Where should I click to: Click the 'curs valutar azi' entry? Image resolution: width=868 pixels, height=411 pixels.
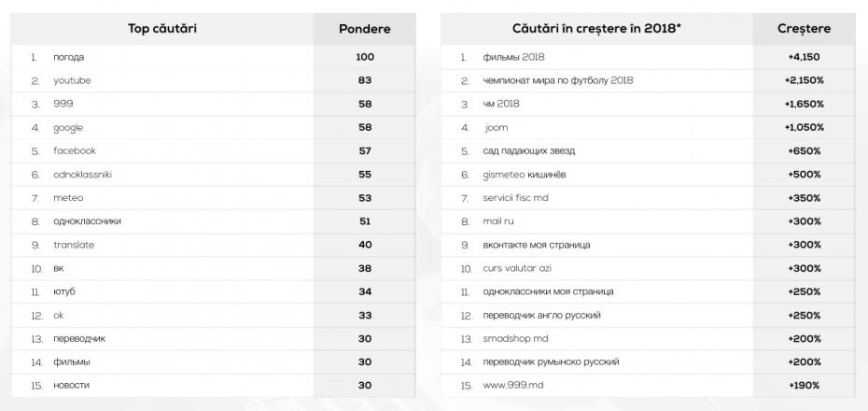pyautogui.click(x=517, y=269)
